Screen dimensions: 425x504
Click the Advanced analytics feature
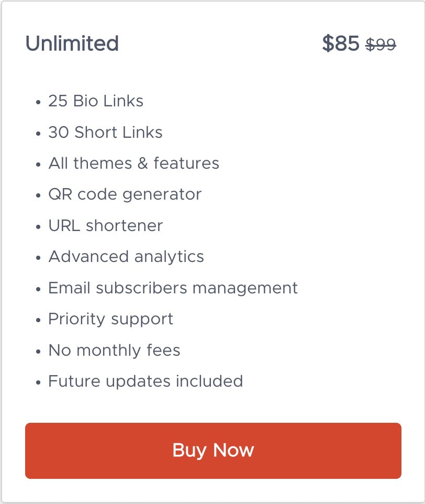[126, 257]
